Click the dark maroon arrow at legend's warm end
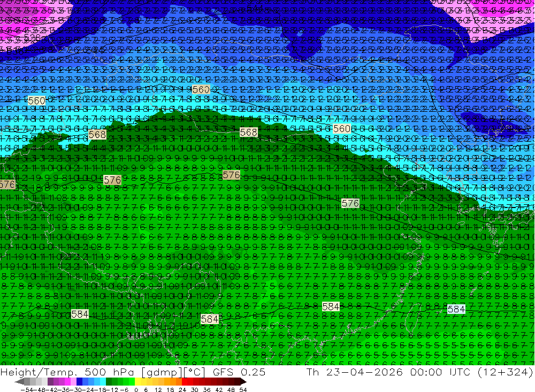Screen dimensions: 535x392 (243, 382)
